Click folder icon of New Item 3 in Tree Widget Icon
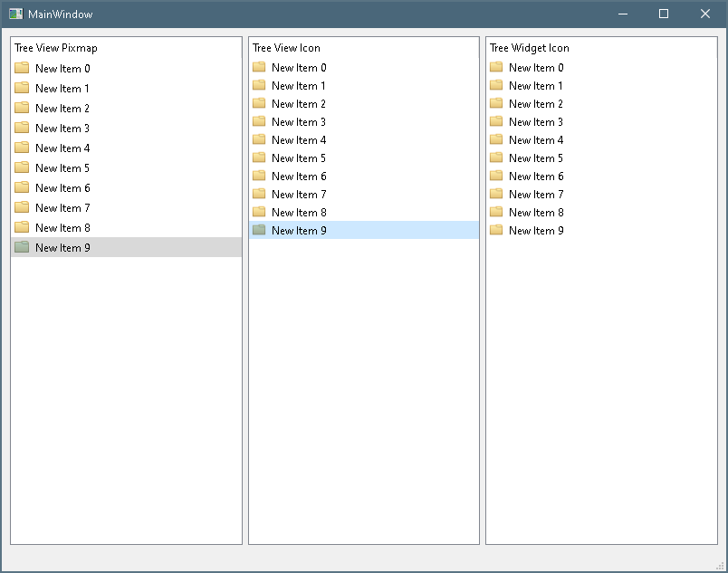Image resolution: width=728 pixels, height=573 pixels. [x=496, y=121]
